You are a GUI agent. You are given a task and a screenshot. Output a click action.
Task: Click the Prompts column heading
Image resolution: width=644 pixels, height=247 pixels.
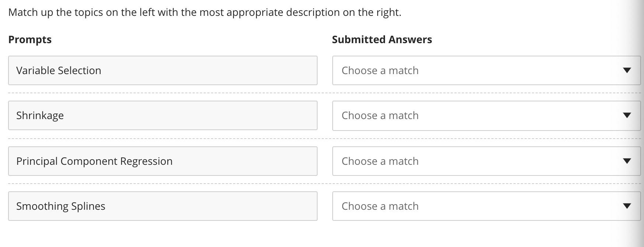(31, 39)
